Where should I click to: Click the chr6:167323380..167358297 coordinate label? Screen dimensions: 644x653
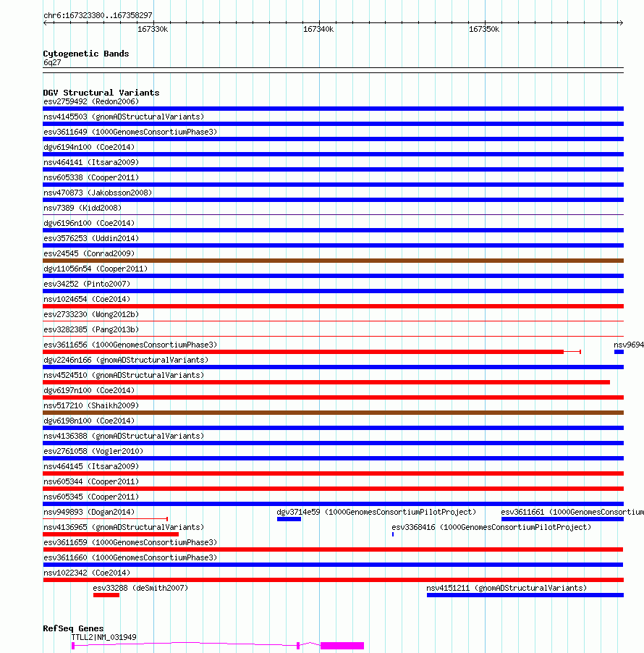(x=98, y=15)
